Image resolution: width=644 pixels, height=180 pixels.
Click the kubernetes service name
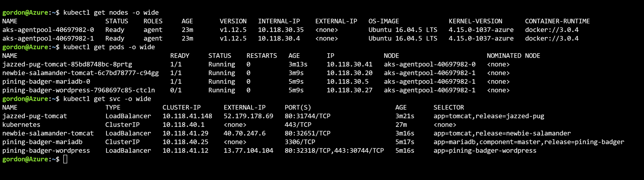[21, 125]
